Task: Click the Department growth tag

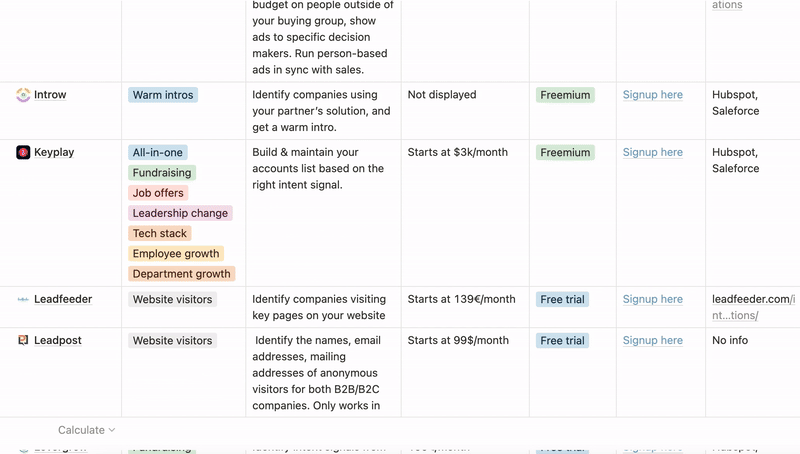Action: click(181, 274)
